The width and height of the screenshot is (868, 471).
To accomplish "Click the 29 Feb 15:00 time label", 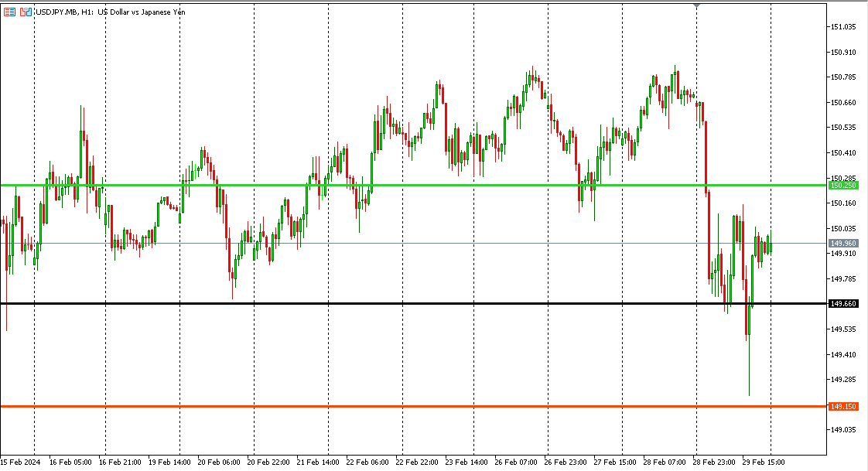I will click(x=763, y=462).
